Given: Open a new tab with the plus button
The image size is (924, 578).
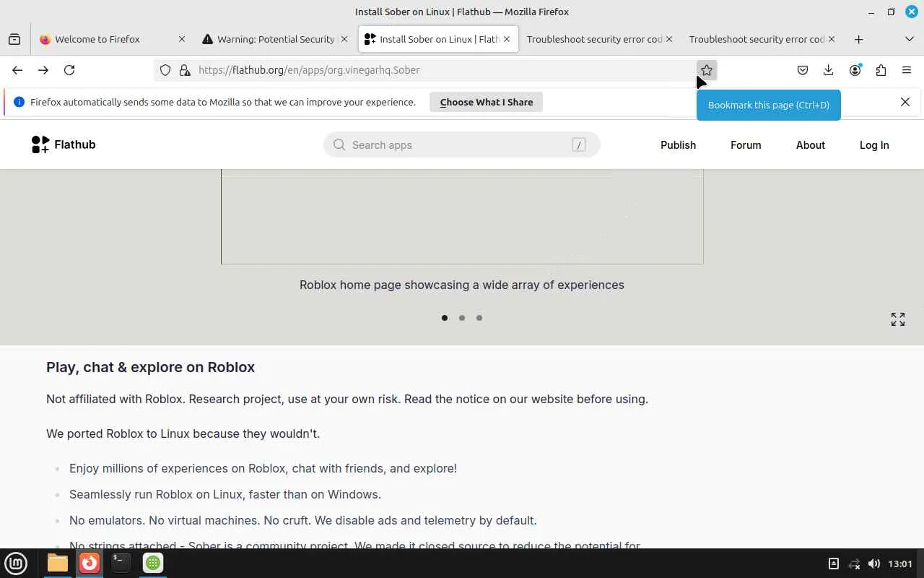Looking at the screenshot, I should click(x=858, y=39).
